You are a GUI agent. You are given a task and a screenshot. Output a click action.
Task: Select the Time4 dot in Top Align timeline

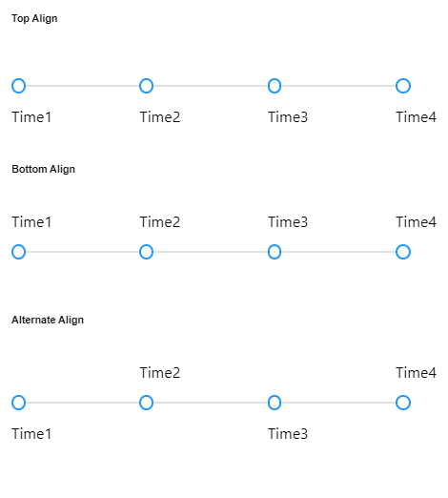click(x=403, y=86)
